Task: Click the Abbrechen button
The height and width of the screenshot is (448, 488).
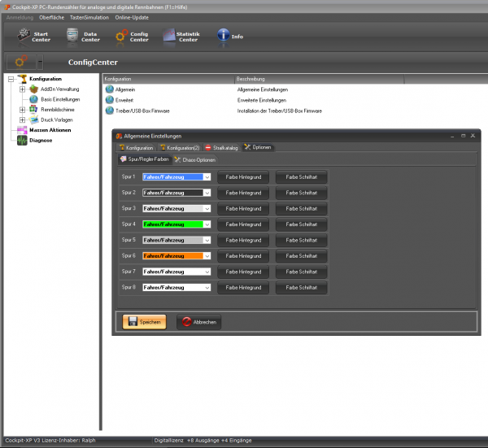Action: [198, 322]
